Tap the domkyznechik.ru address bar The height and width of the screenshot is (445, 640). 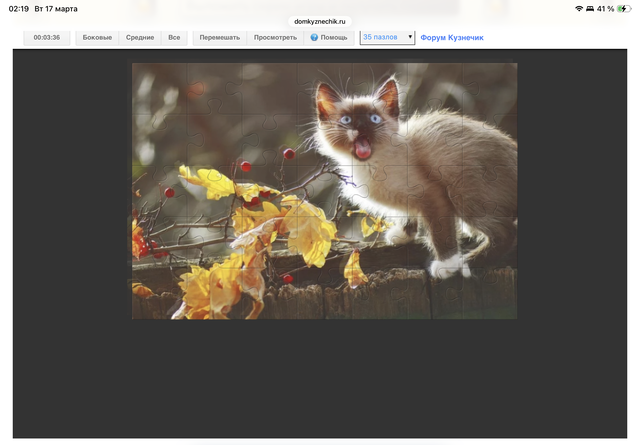point(319,20)
